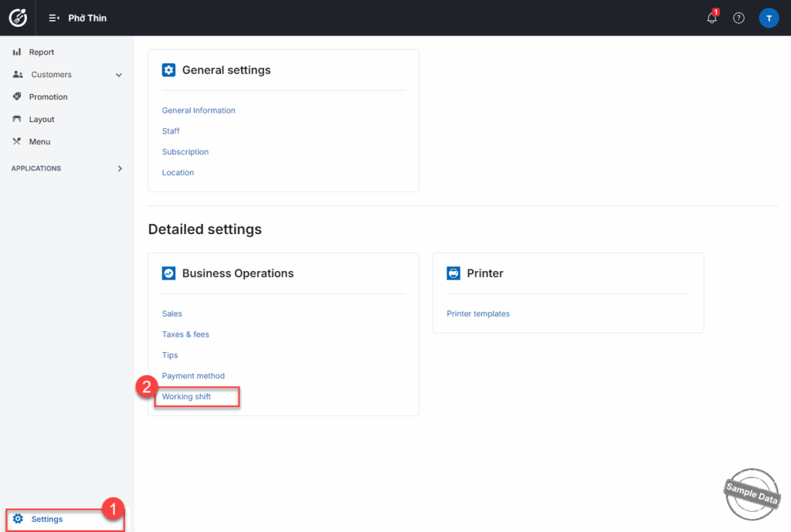Viewport: 791px width, 532px height.
Task: Expand the Applications section arrow
Action: pyautogui.click(x=120, y=168)
